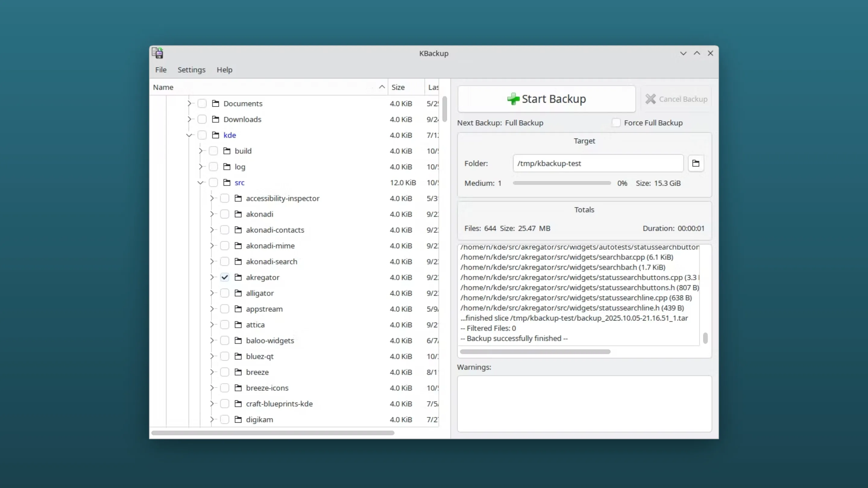Select the log line for searchbar.cpp
This screenshot has width=868, height=488.
567,257
